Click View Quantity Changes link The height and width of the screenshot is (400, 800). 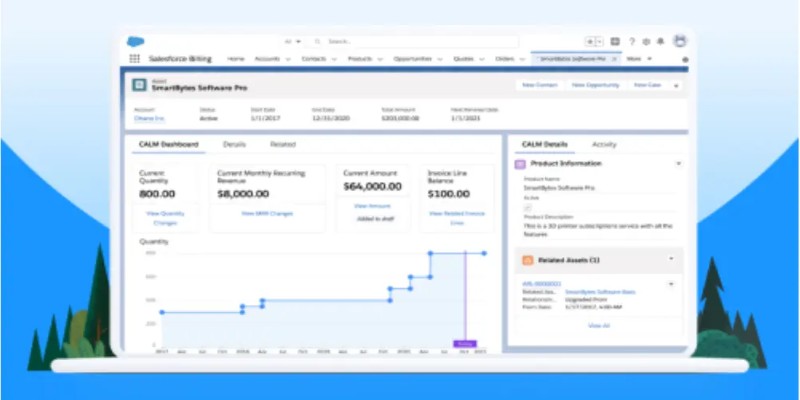click(x=165, y=218)
